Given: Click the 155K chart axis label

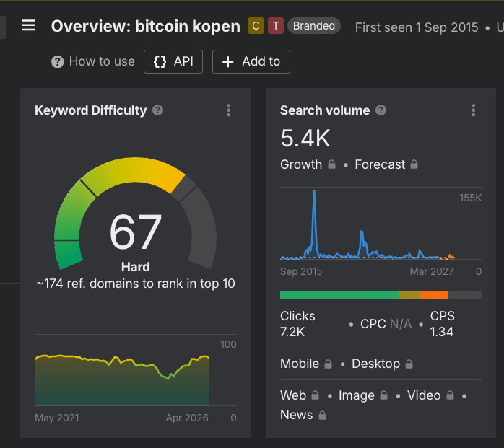Looking at the screenshot, I should 470,198.
